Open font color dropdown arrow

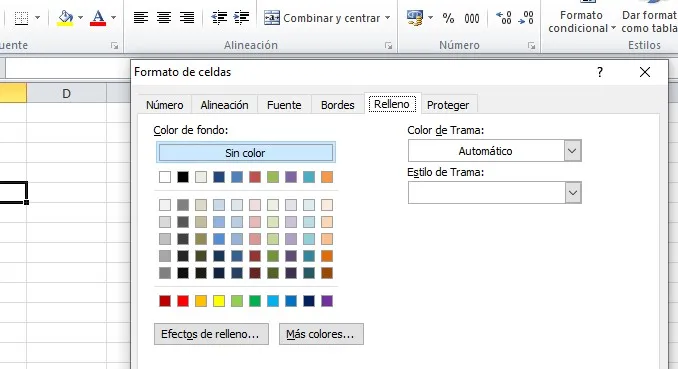pos(113,18)
